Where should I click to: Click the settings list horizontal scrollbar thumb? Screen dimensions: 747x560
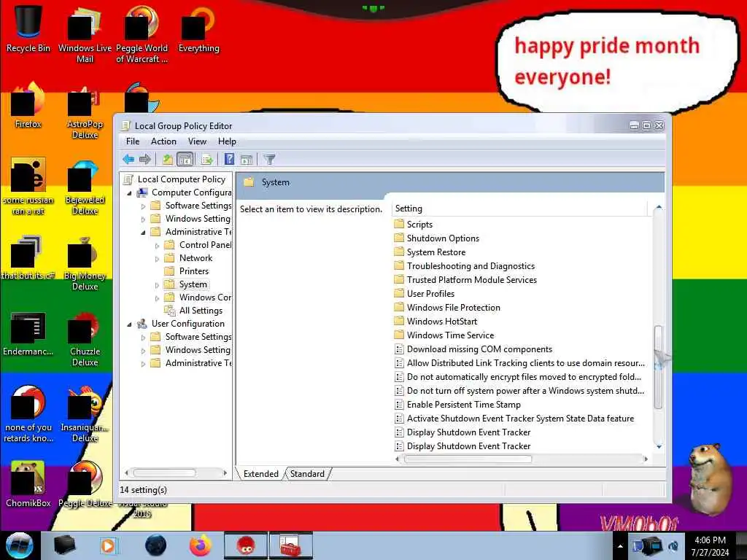pos(468,459)
